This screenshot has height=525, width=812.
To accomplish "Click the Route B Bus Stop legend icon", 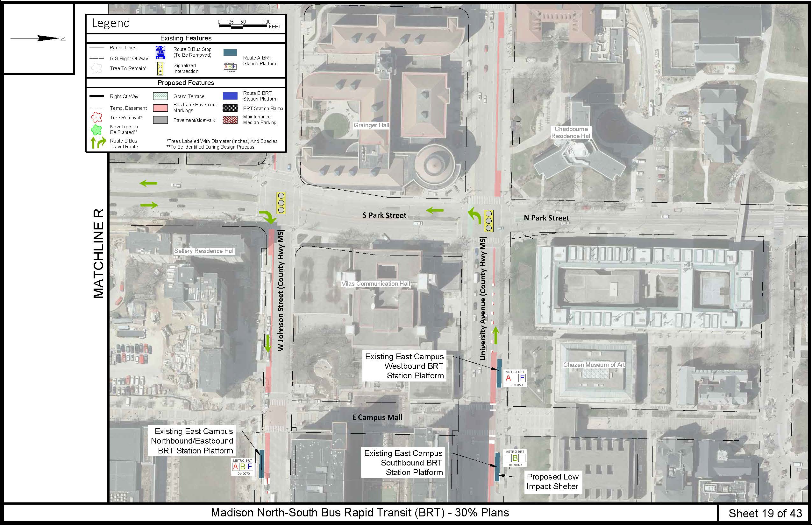I will point(160,52).
